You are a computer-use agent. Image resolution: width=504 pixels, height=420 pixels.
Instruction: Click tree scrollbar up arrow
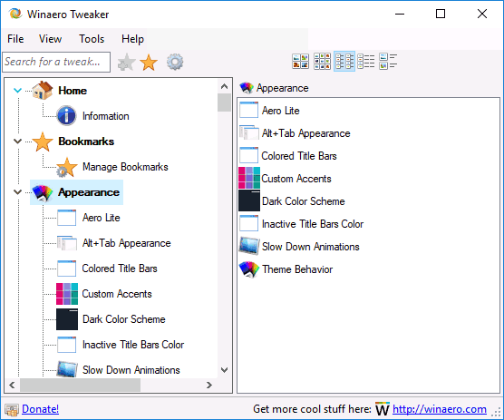click(225, 86)
